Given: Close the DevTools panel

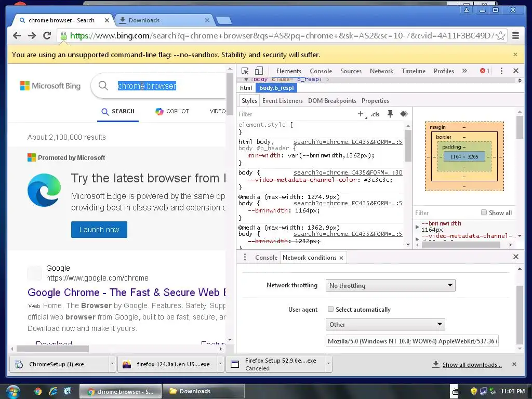Looking at the screenshot, I should [516, 71].
